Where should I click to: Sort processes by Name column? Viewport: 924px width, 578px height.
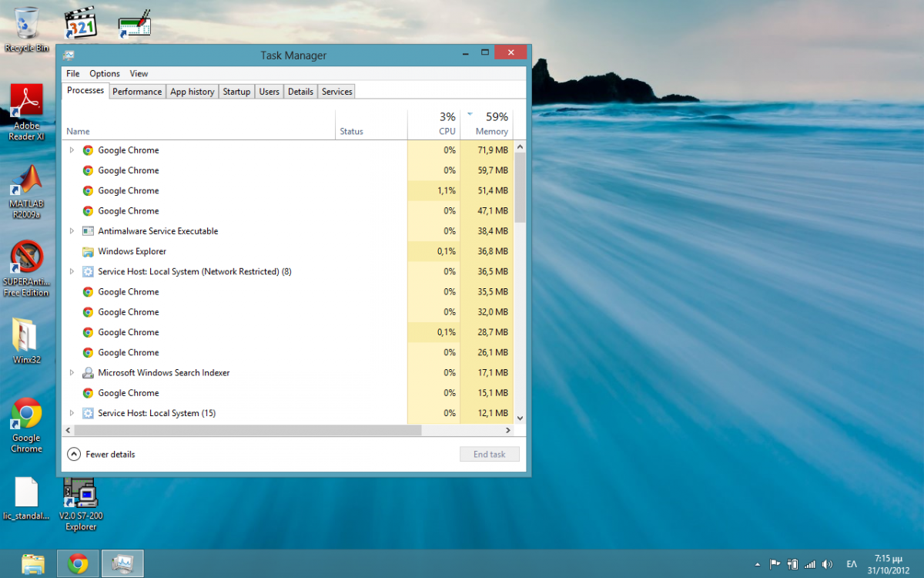pos(199,125)
